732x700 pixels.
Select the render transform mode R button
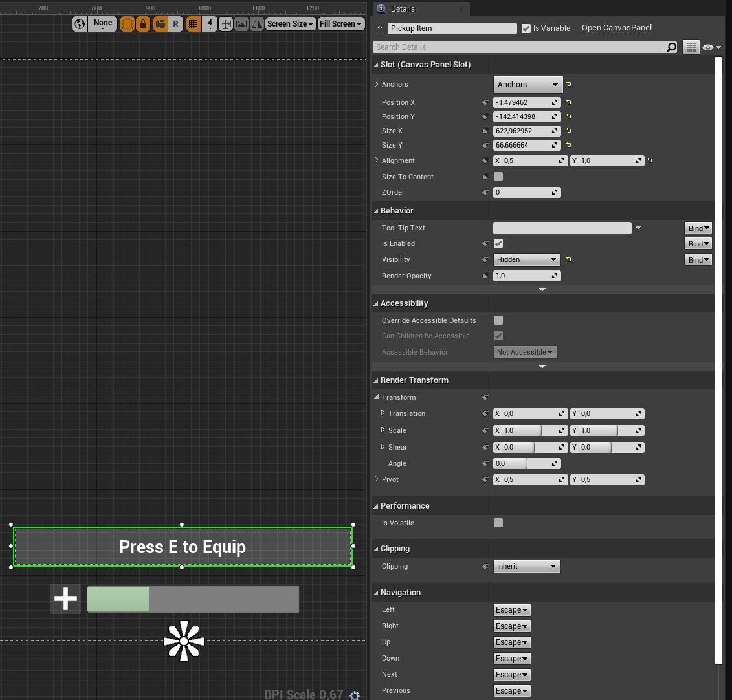click(175, 24)
